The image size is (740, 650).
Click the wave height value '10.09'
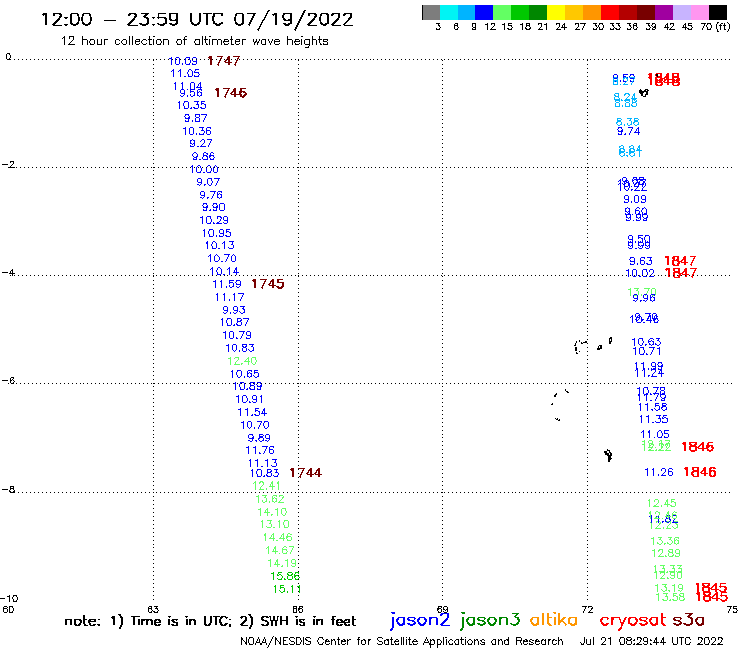tap(183, 61)
